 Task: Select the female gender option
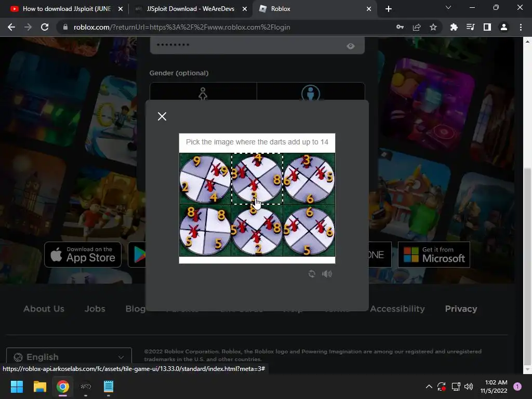203,92
